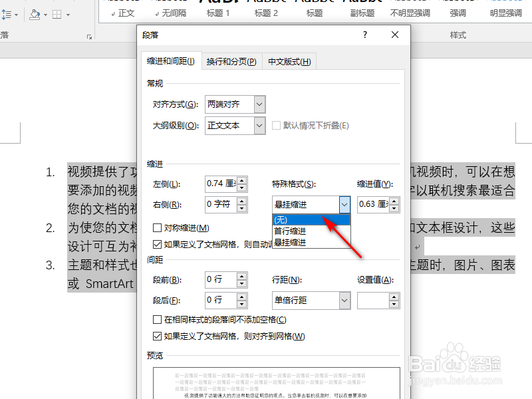Apply the 正文 style from the gallery
532x399 pixels.
[128, 12]
